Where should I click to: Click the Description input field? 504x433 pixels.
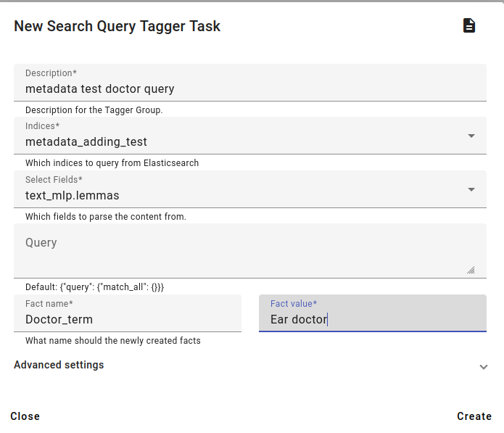coord(250,83)
